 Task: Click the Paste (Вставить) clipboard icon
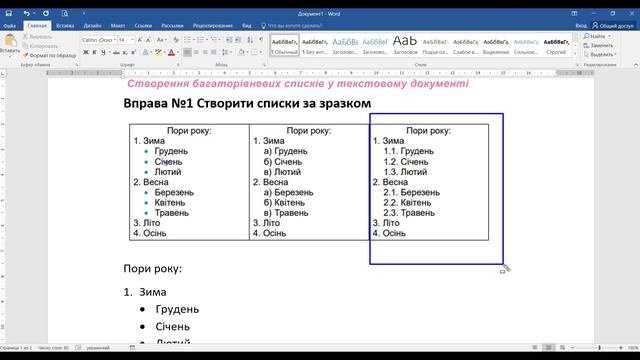coord(10,40)
